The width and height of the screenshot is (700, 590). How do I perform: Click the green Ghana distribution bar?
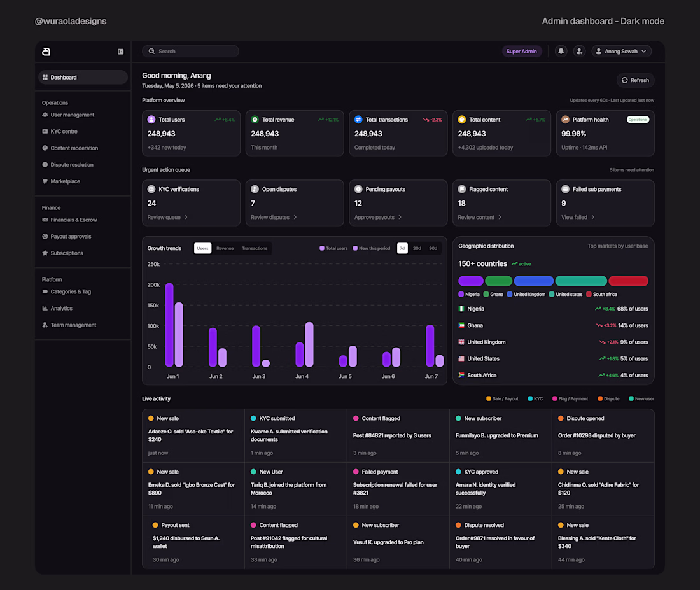tap(499, 281)
